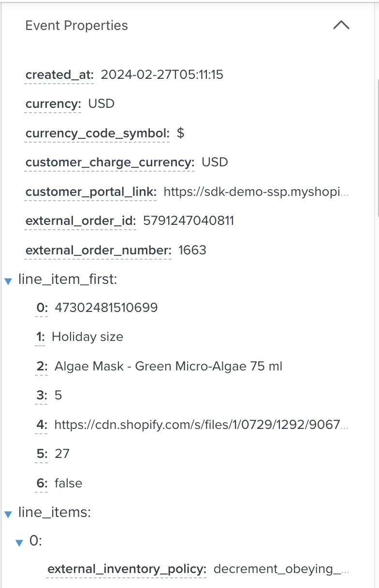Click the external_inventory_policy label
This screenshot has height=588, width=379.
click(127, 569)
